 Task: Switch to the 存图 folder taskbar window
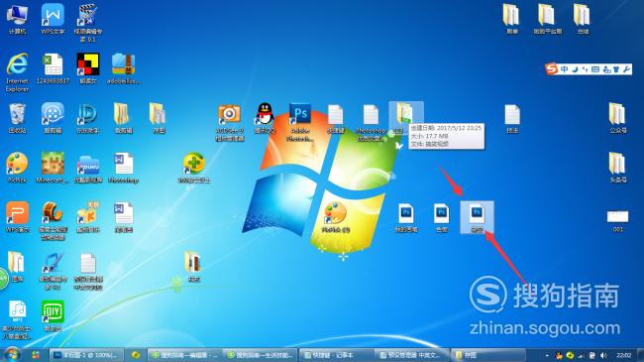(x=487, y=355)
